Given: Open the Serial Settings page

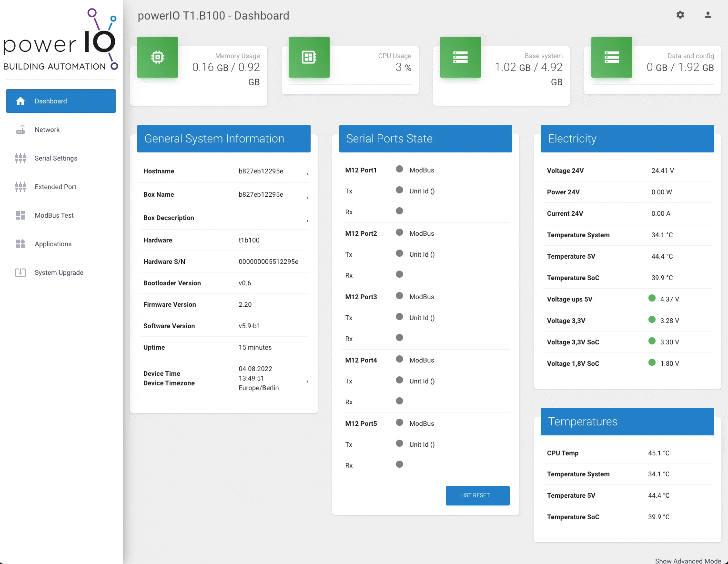Looking at the screenshot, I should tap(56, 158).
